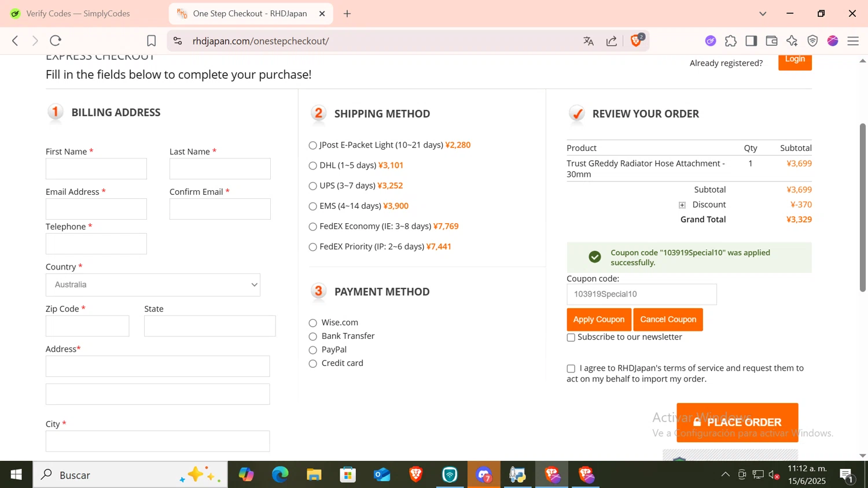Click the Place Order button
Image resolution: width=868 pixels, height=488 pixels.
[737, 423]
